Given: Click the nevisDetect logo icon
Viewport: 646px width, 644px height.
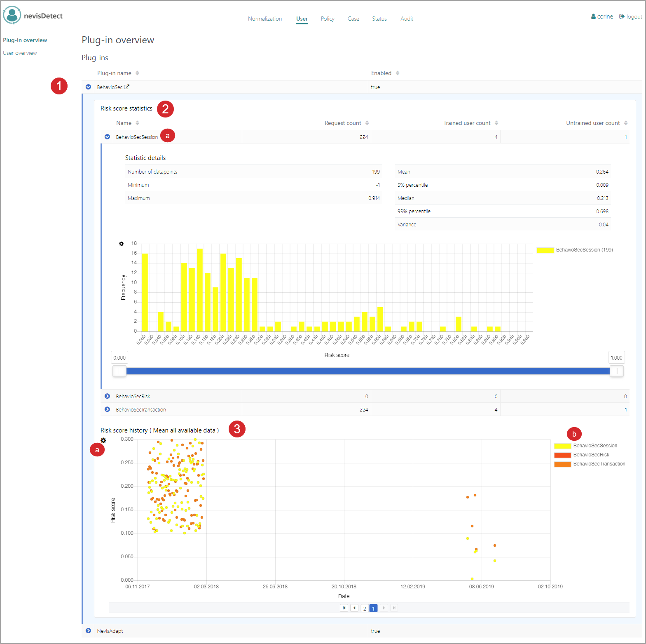Looking at the screenshot, I should coord(12,15).
